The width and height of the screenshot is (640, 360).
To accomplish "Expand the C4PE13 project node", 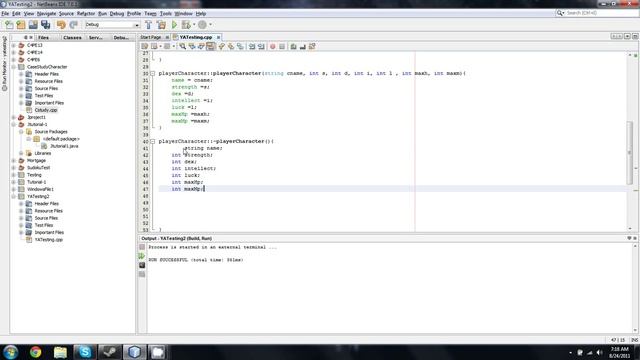I will 13,45.
